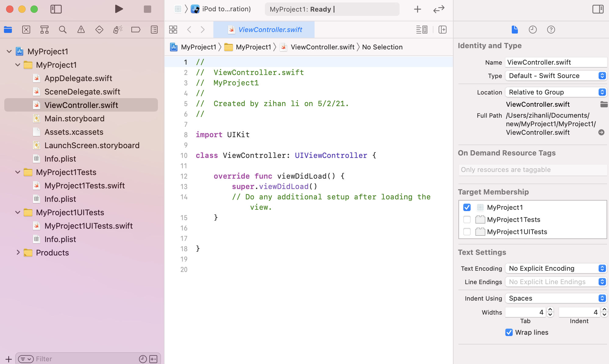Click the Issue navigator icon
Image resolution: width=609 pixels, height=364 pixels.
(x=81, y=30)
